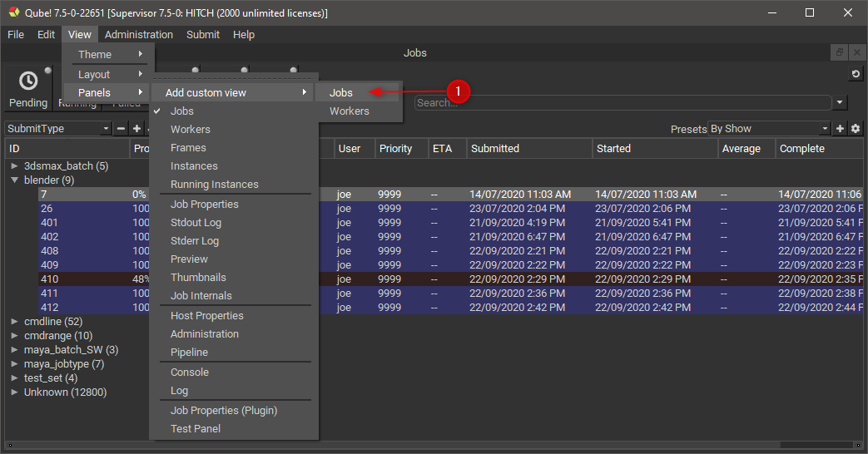Click the minus button beside SubmitType

pos(121,129)
